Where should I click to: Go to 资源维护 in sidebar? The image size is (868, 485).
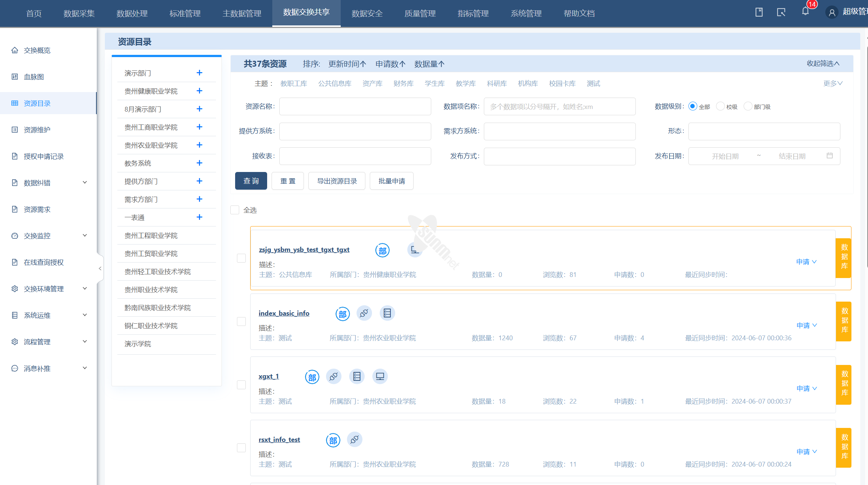pos(37,130)
